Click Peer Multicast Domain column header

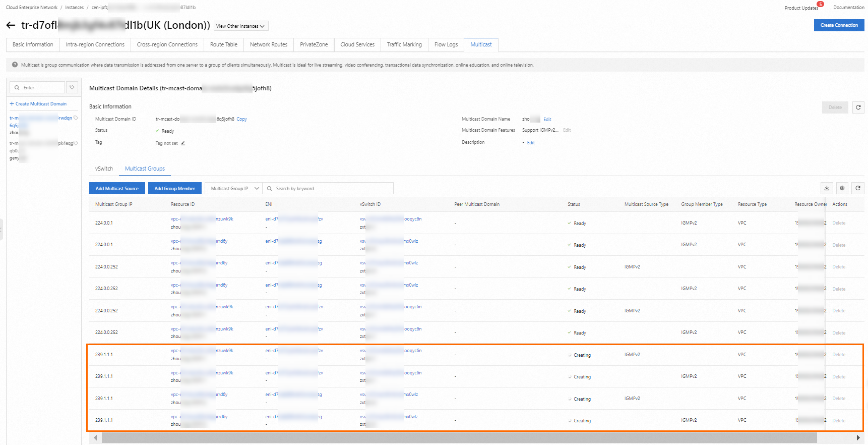click(x=477, y=204)
